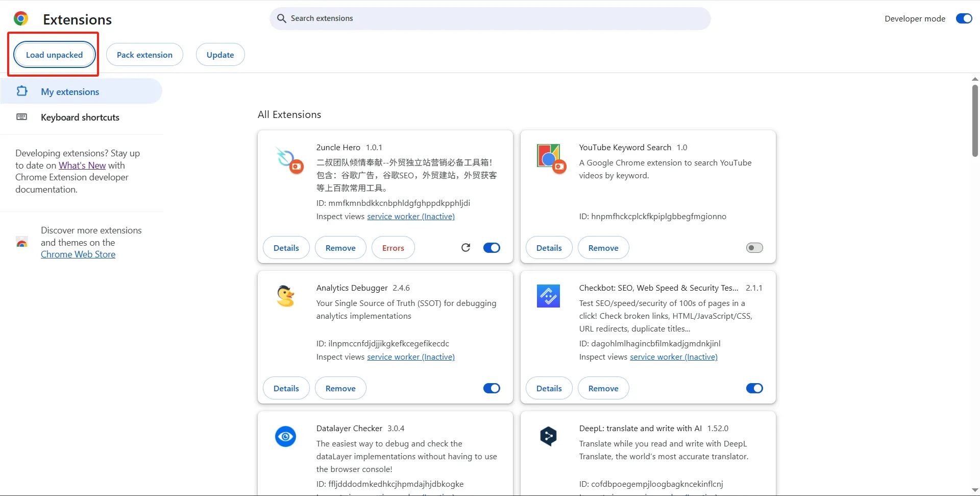
Task: Click the Datalayer Checker title
Action: [349, 429]
